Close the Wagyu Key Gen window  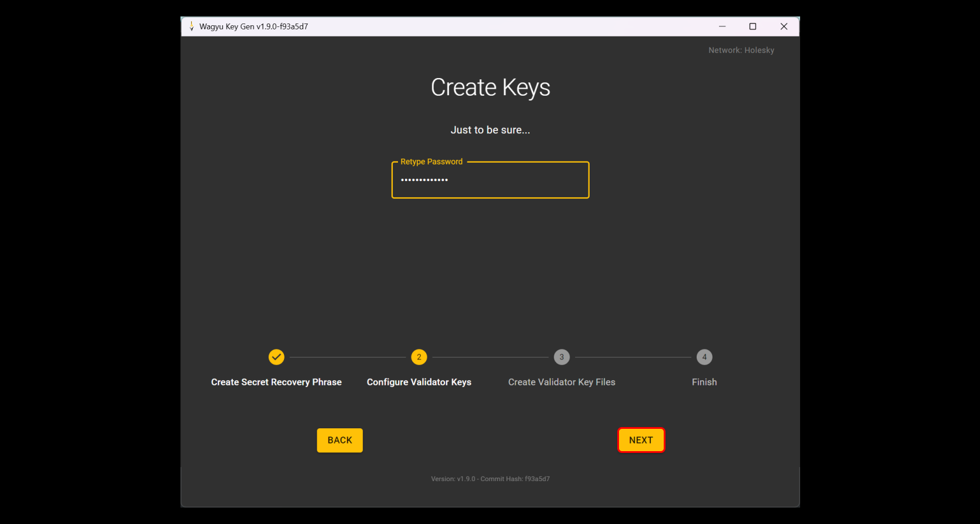784,26
